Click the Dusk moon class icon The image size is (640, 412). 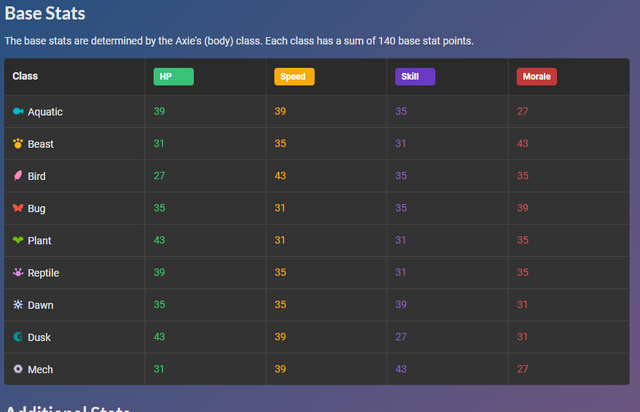click(18, 336)
